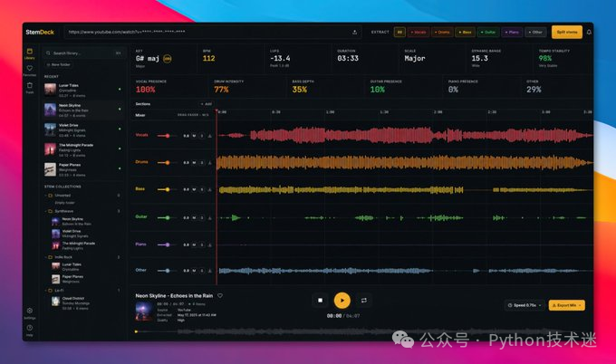Toggle the Other extract chip
Screen dimensions: 616x364
(x=535, y=33)
